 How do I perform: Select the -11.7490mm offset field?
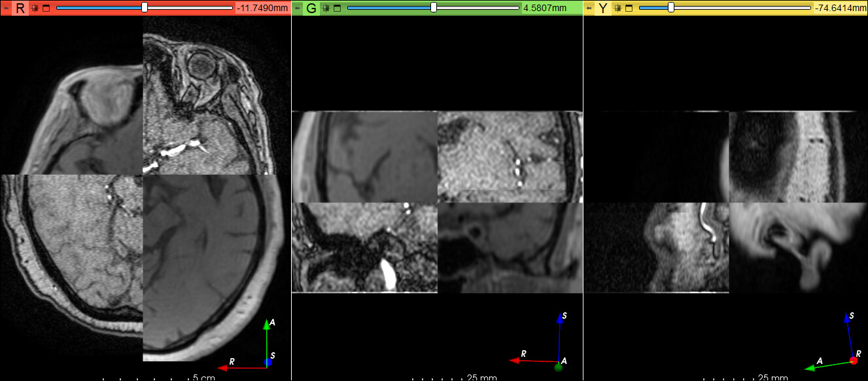click(262, 8)
